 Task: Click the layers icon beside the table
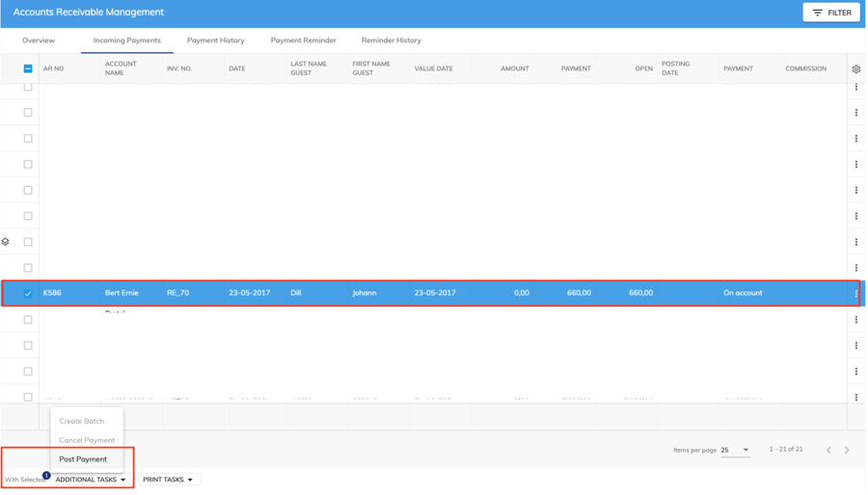coord(6,242)
